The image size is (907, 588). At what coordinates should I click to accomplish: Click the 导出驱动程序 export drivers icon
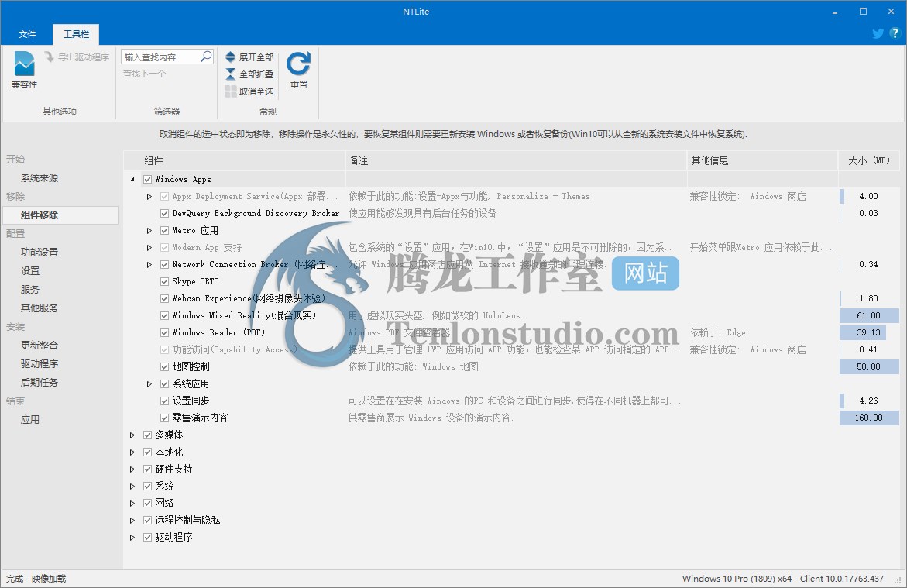point(49,57)
